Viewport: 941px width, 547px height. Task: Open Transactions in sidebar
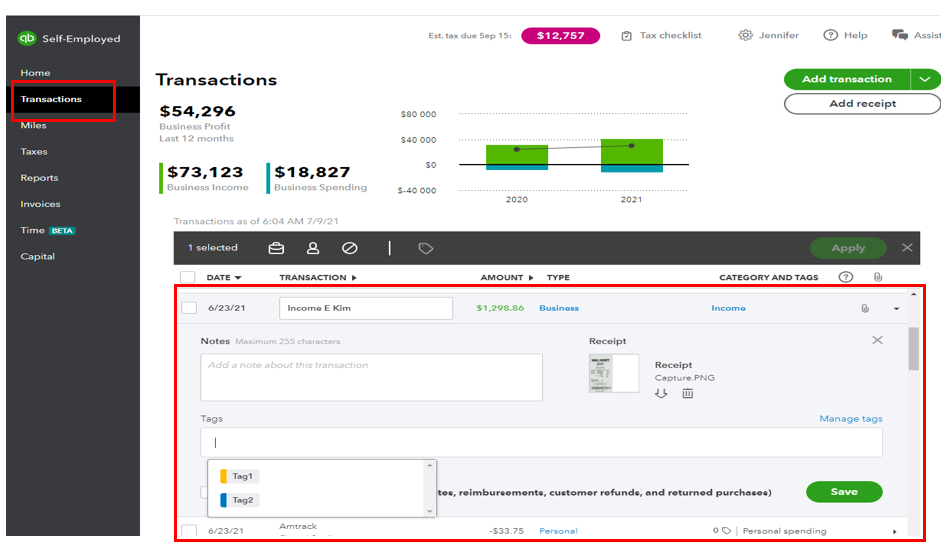tap(51, 99)
